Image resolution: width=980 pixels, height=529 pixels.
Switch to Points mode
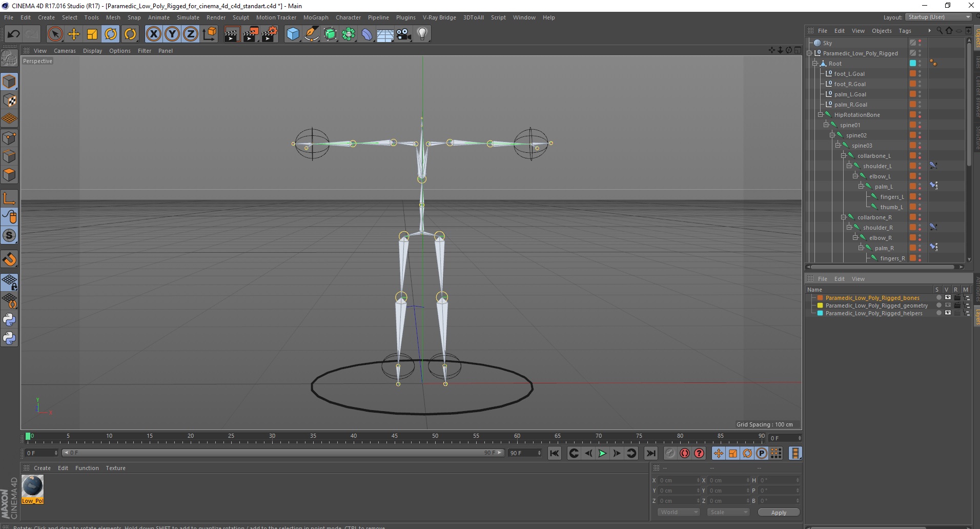point(9,138)
